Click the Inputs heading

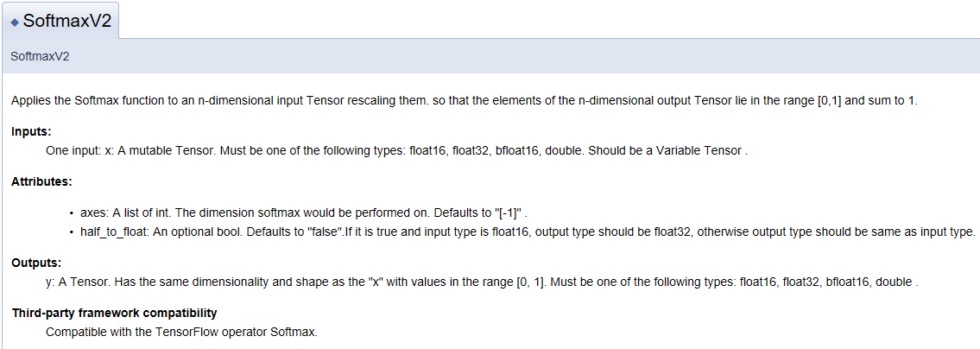(31, 132)
